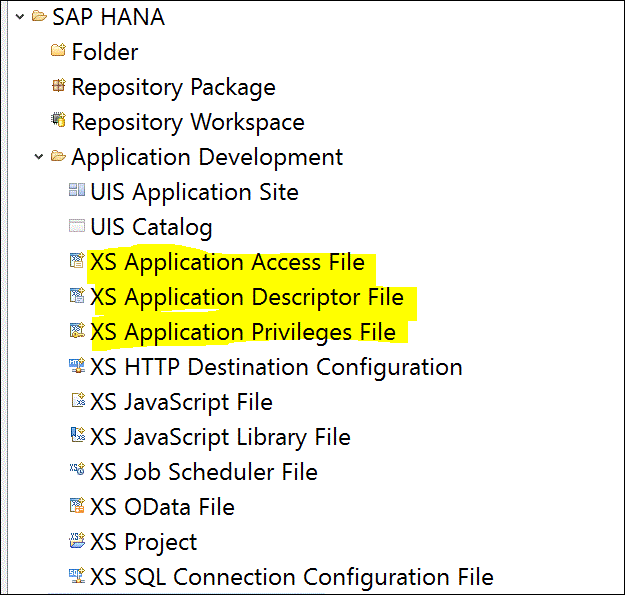Click the XS OData File icon
Viewport: 625px width, 595px height.
[77, 505]
